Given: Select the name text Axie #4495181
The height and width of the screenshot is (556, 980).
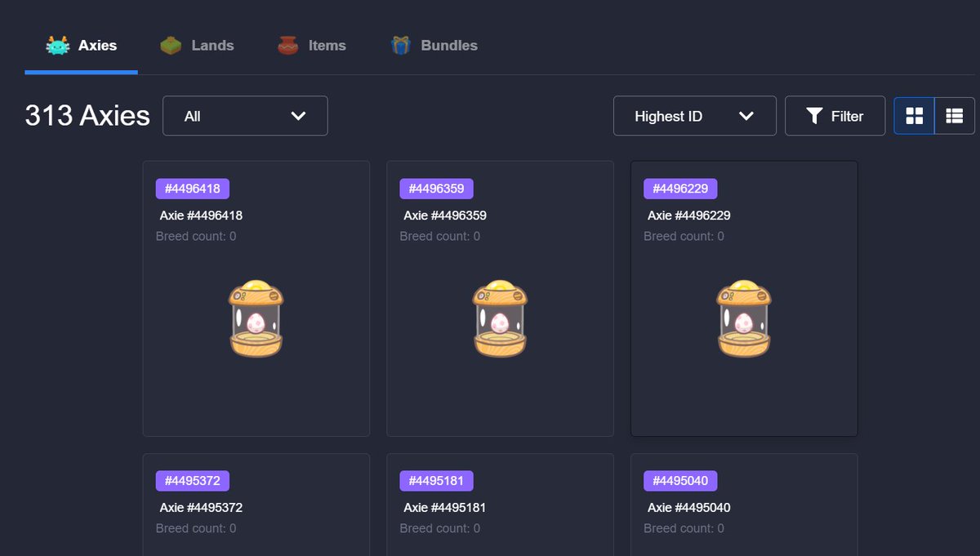Looking at the screenshot, I should (445, 508).
